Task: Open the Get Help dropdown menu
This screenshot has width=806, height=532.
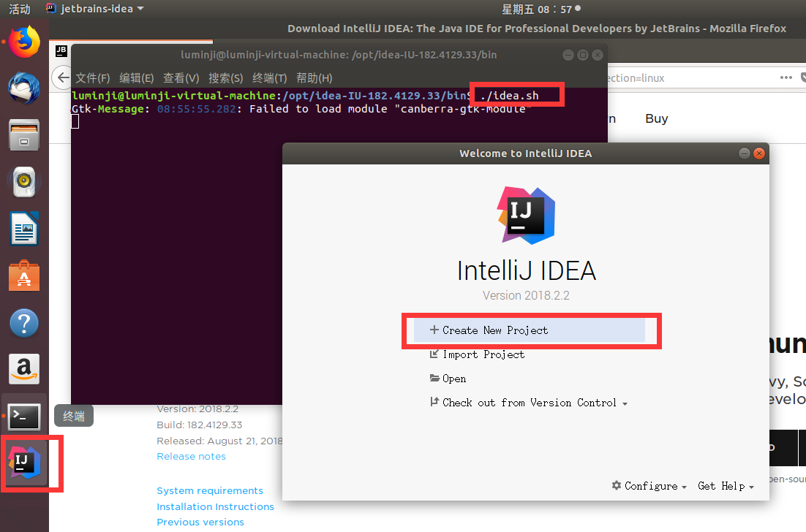Action: (x=726, y=486)
